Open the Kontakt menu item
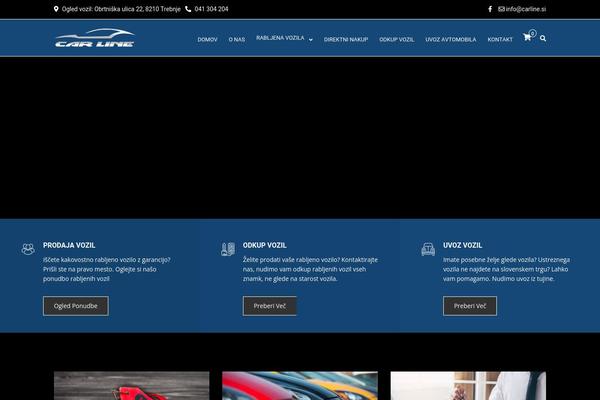600x400 pixels. coord(500,39)
